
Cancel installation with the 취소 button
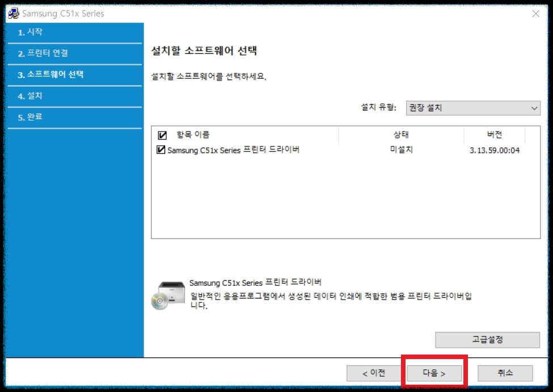[505, 373]
